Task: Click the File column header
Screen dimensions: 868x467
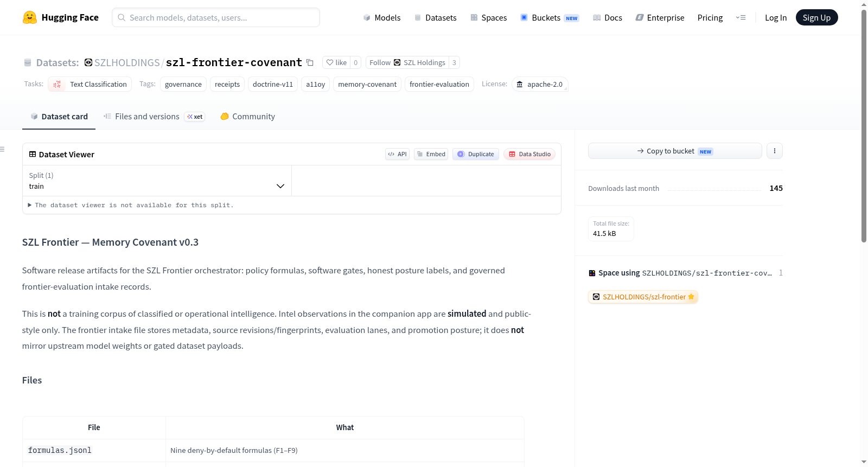Action: click(x=94, y=427)
